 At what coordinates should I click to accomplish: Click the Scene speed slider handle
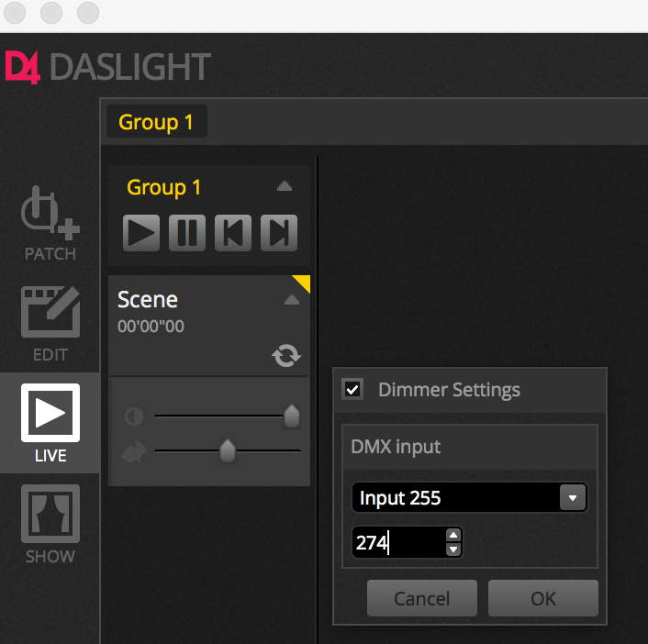coord(228,451)
